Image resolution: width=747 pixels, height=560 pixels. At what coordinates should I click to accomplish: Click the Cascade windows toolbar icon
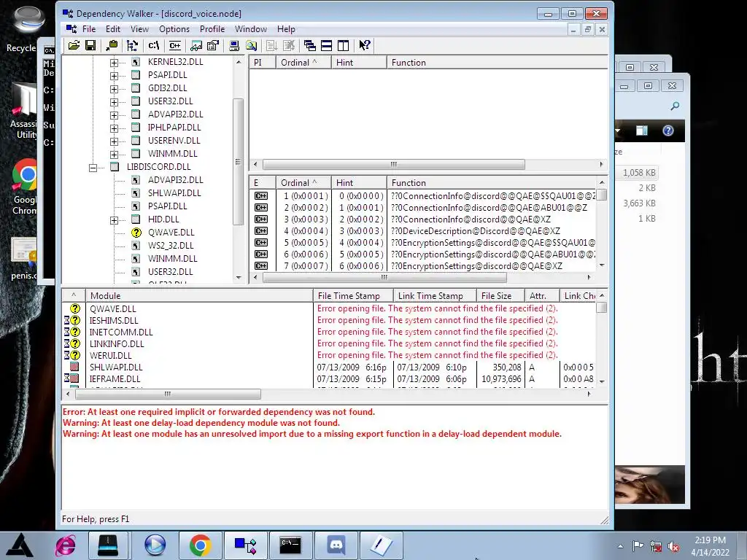309,45
